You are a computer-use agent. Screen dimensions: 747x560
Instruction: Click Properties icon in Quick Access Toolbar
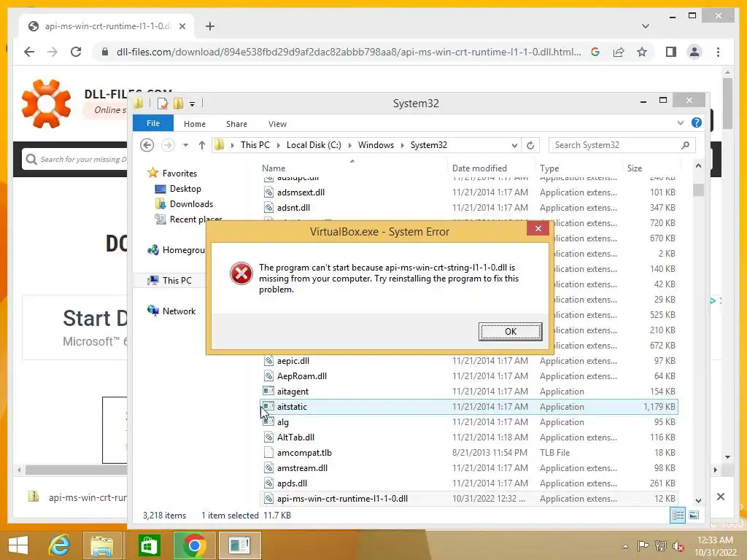(163, 104)
